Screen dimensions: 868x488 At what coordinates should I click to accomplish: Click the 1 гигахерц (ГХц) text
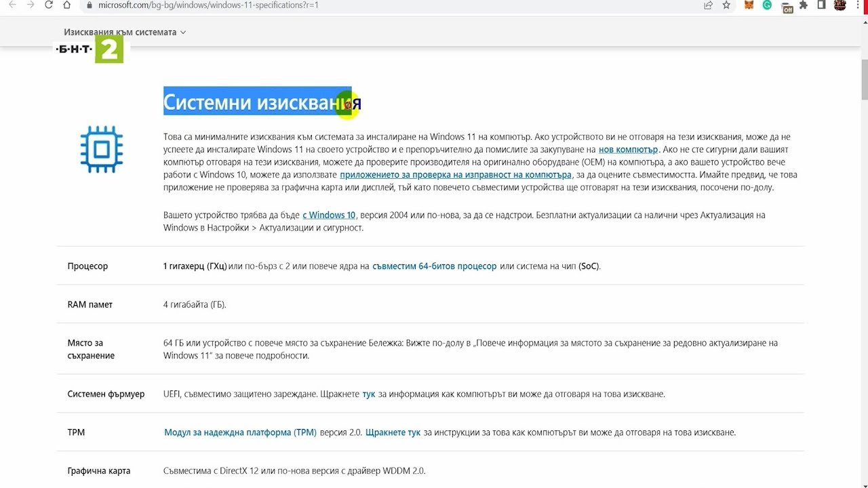click(195, 266)
